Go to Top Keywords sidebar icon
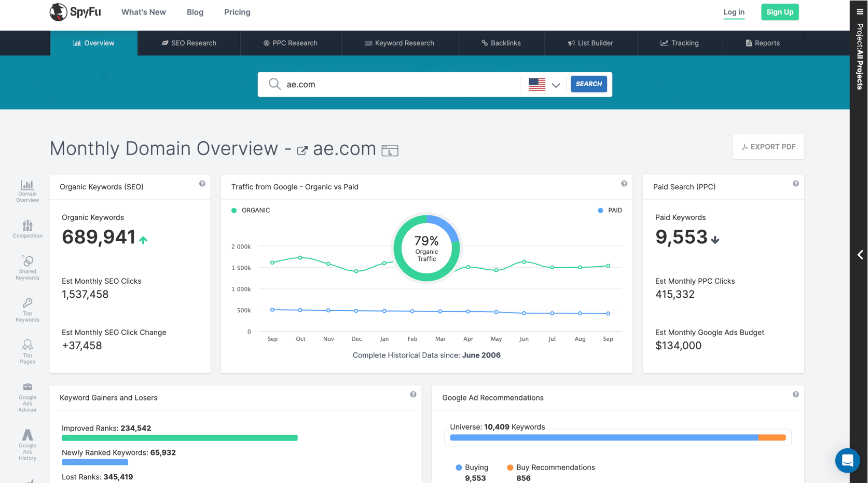Viewport: 868px width, 483px height. point(27,310)
